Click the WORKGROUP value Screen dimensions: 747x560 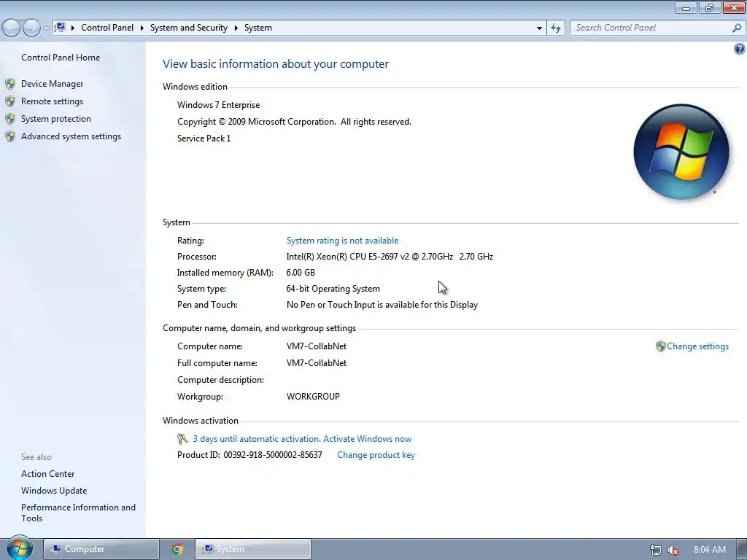coord(313,396)
